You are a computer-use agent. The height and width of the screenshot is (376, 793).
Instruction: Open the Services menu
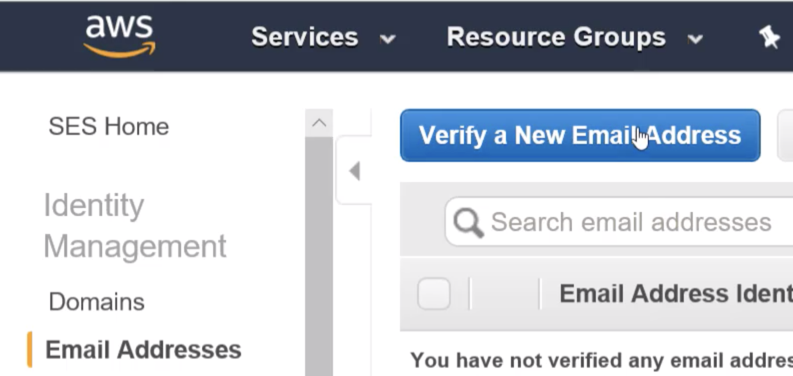[x=305, y=37]
